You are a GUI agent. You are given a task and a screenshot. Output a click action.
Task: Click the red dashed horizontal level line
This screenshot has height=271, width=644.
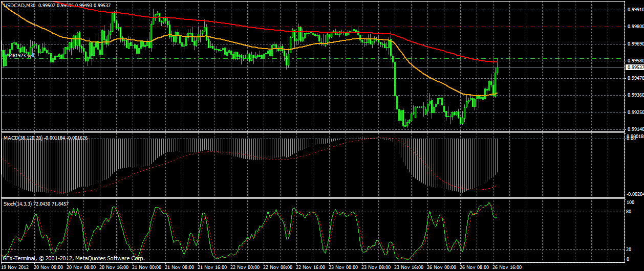coord(312,26)
